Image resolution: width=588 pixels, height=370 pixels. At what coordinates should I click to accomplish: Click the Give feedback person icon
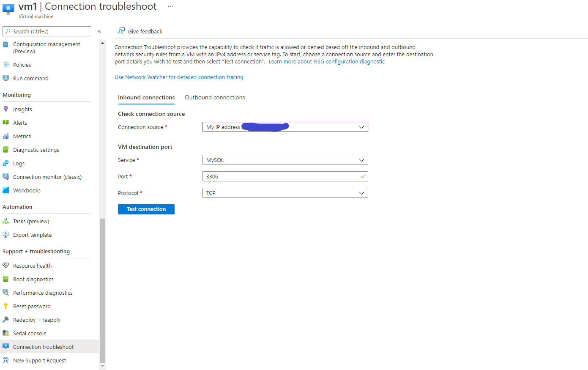click(x=121, y=31)
